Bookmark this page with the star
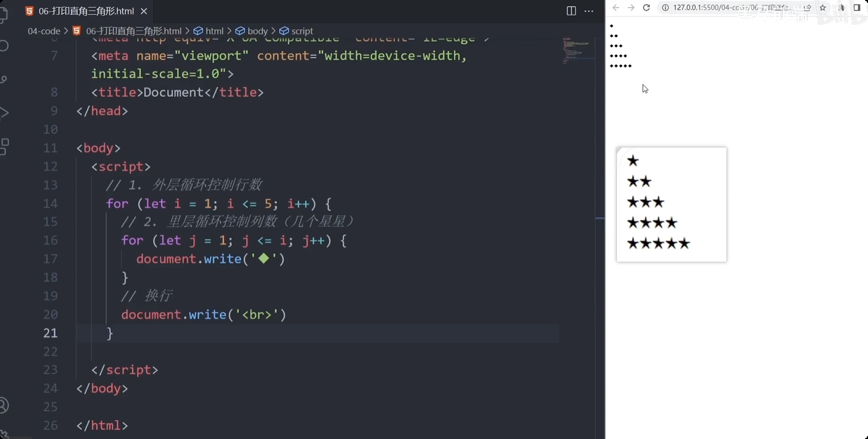 point(823,8)
